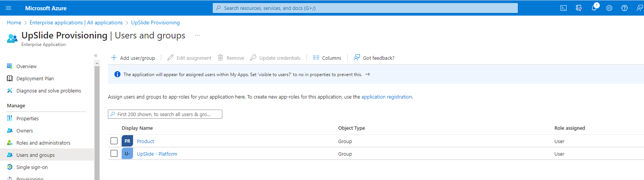Open the Help question mark icon
The image size is (644, 180).
[x=625, y=8]
